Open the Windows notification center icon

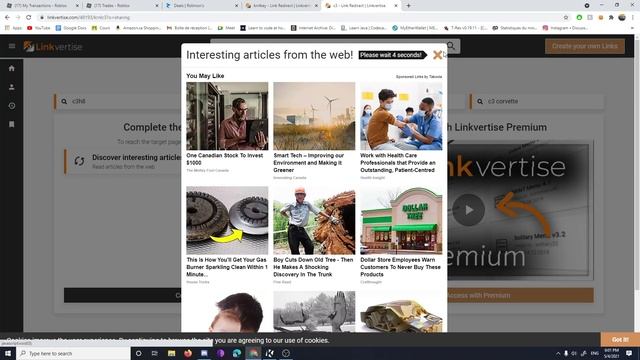[x=629, y=353]
